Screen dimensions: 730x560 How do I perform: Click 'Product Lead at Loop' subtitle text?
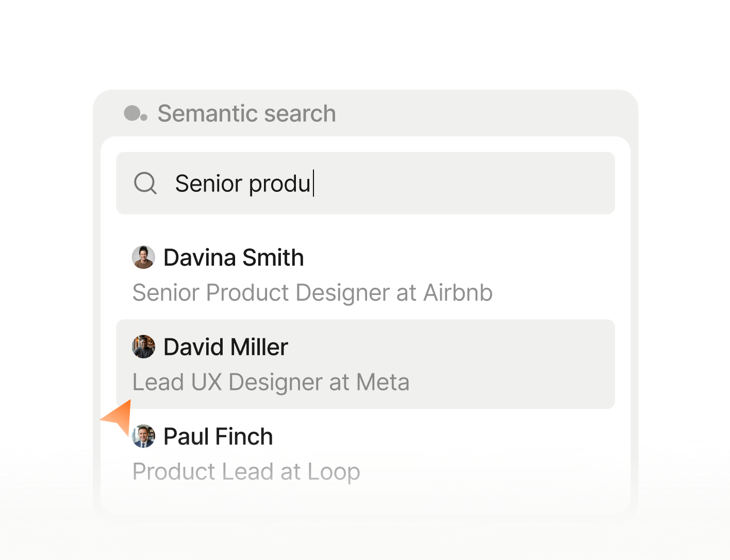coord(246,471)
